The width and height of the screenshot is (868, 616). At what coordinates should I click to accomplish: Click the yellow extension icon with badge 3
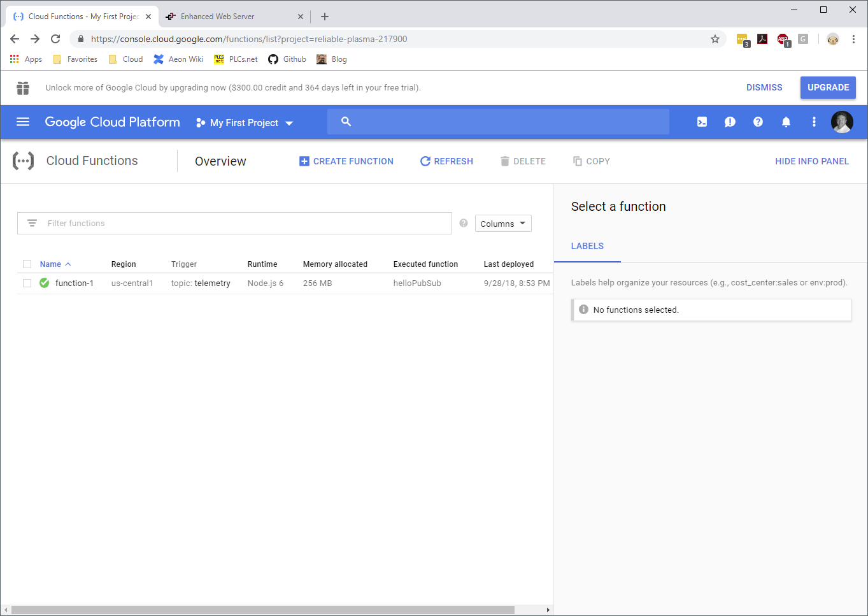click(x=743, y=40)
